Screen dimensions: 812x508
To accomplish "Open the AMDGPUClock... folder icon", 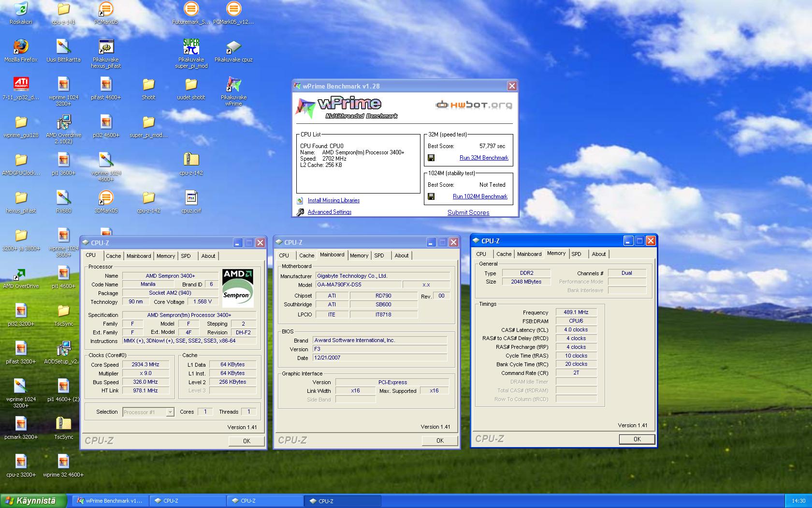I will click(x=21, y=160).
